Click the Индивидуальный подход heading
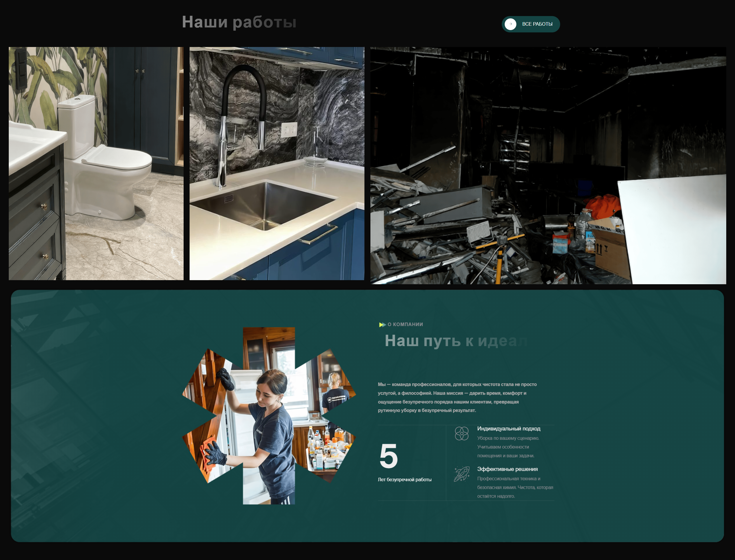The height and width of the screenshot is (560, 735). (509, 429)
